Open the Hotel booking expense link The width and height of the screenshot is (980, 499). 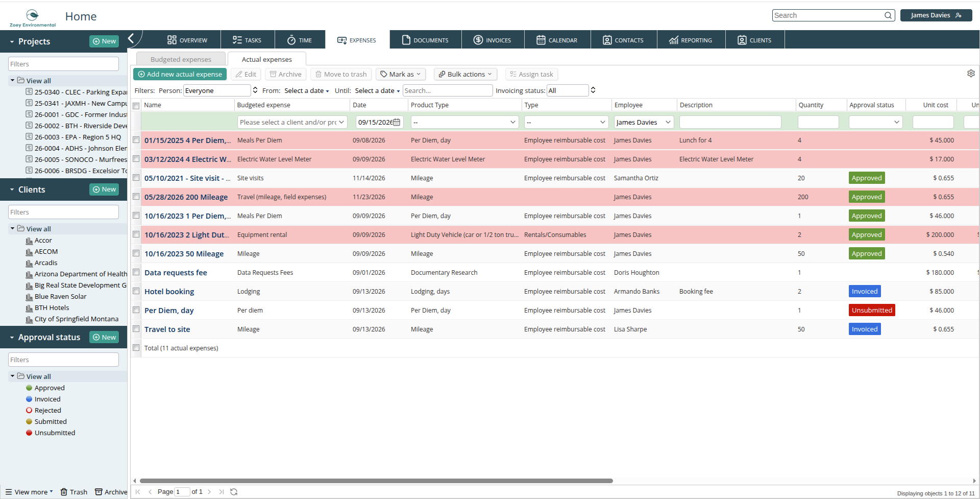tap(169, 292)
